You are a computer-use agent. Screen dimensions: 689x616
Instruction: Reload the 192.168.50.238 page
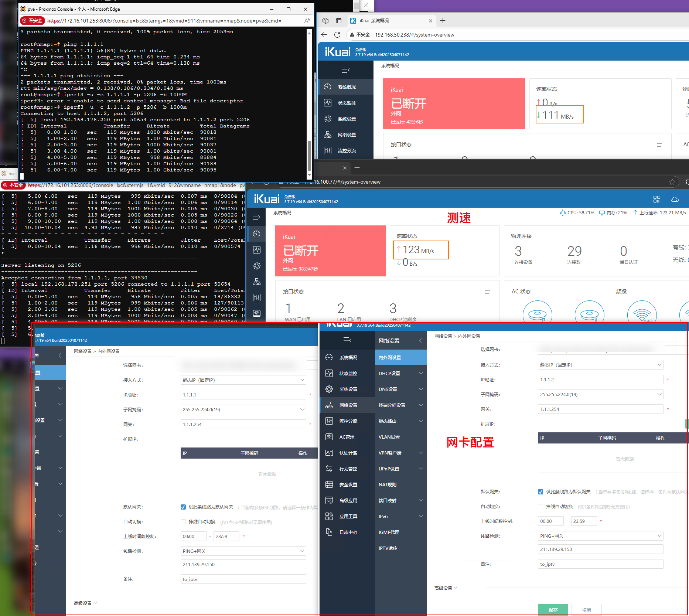(x=337, y=35)
